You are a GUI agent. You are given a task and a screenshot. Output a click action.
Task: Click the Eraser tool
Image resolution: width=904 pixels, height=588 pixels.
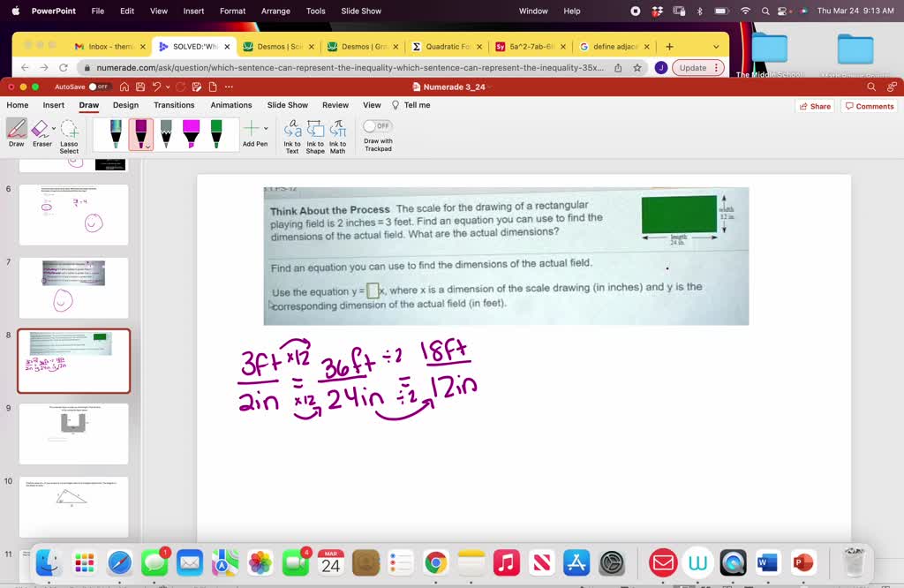pyautogui.click(x=41, y=132)
